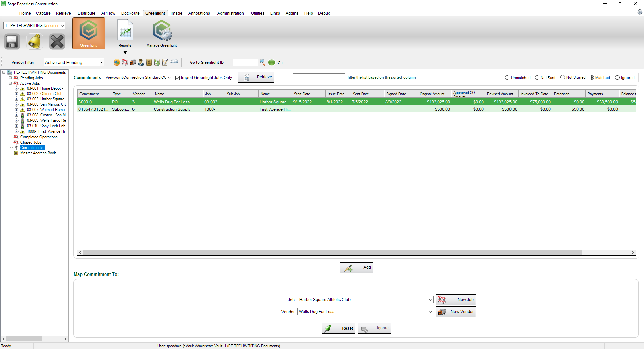
Task: Toggle Import Greenlight Jobs Only checkbox
Action: pos(178,78)
